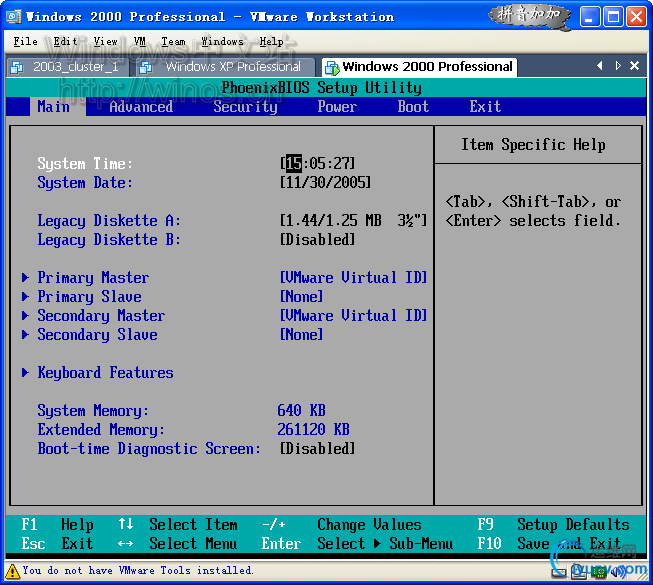653x585 pixels.
Task: Click the network adapter icon in the status bar
Action: pos(598,572)
